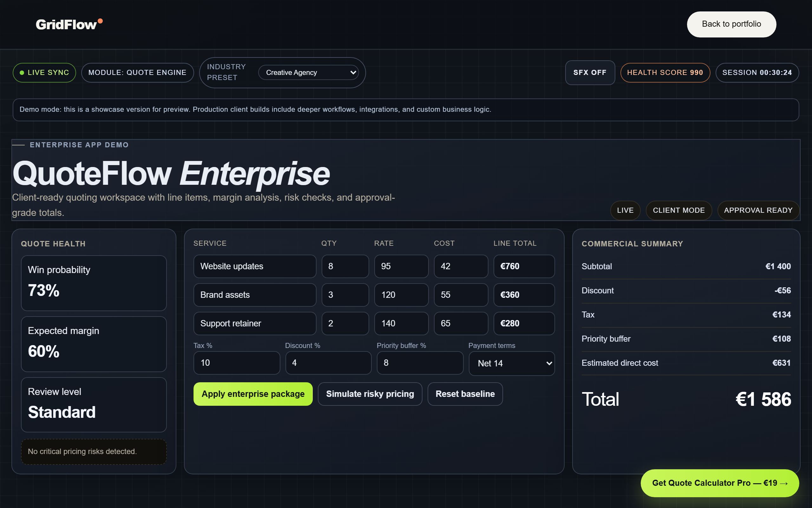Viewport: 812px width, 508px height.
Task: Click the Win probability 73% card
Action: click(x=94, y=283)
